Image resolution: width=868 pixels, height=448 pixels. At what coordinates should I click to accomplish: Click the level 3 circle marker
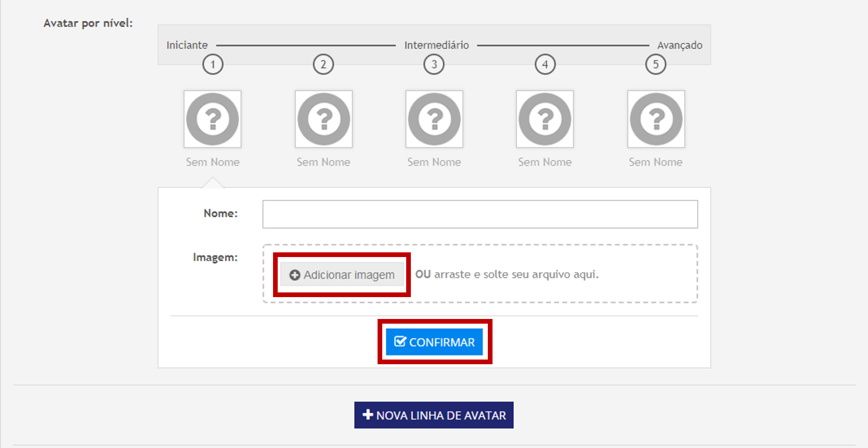click(x=434, y=65)
